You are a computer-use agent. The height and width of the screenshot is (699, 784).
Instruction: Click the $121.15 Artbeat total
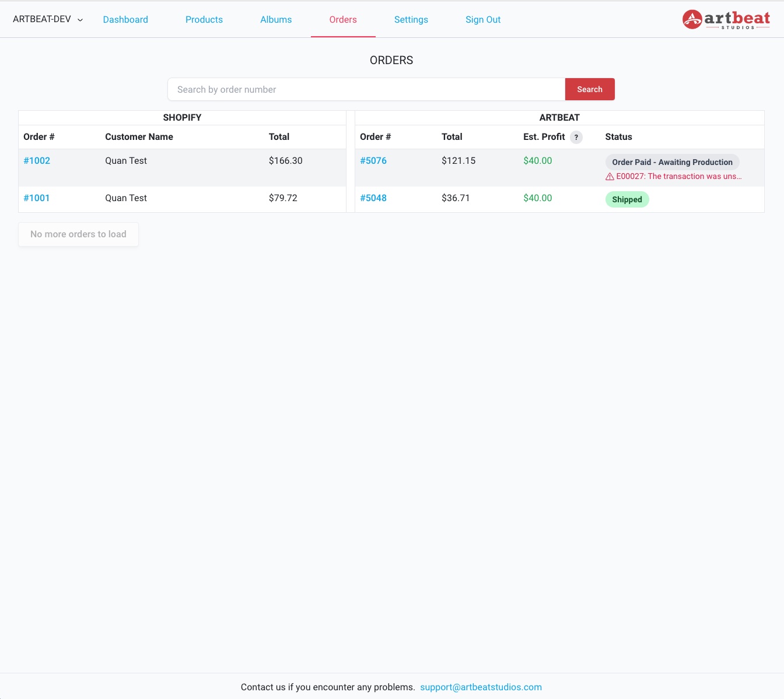[459, 161]
